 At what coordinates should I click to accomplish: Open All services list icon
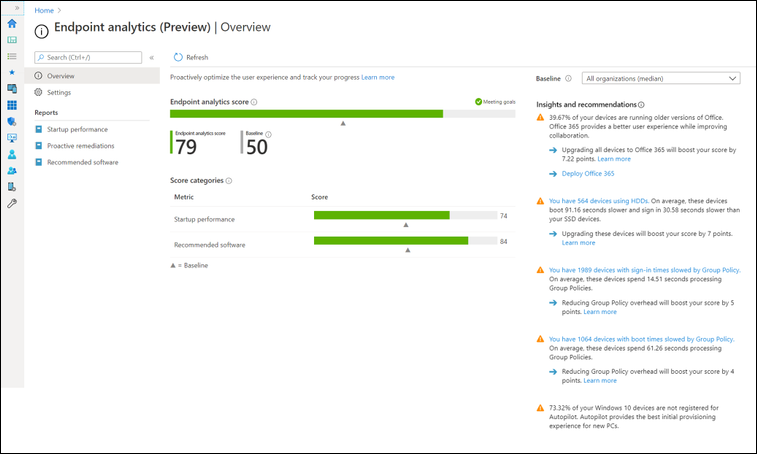(x=12, y=55)
